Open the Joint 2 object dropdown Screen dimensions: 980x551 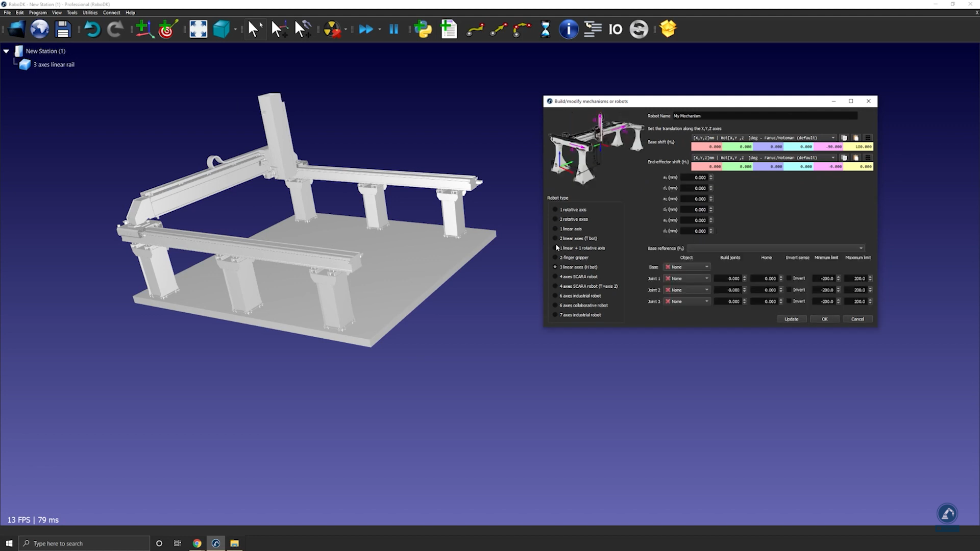(x=687, y=290)
